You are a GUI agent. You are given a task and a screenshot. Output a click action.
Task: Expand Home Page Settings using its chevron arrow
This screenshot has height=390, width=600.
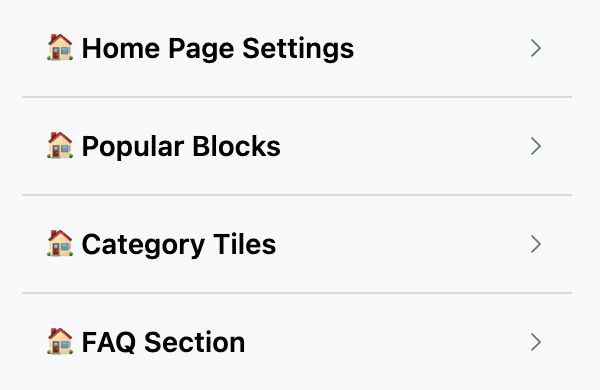[536, 48]
